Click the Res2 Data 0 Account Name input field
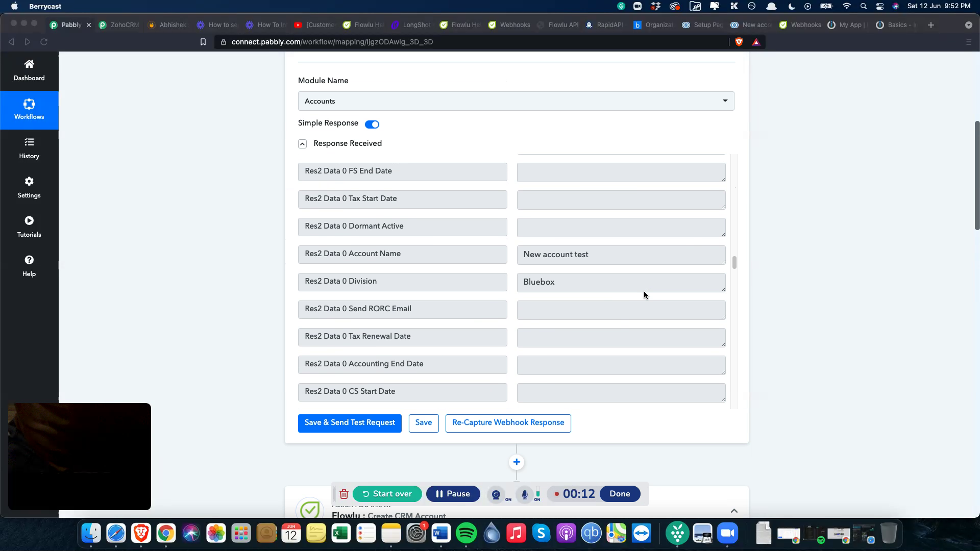The width and height of the screenshot is (980, 551). 621,254
